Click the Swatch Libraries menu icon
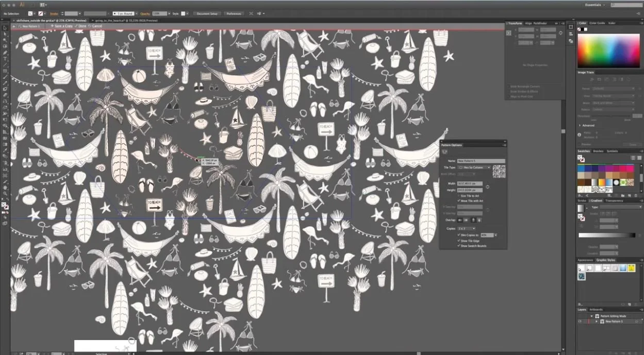Viewport: 644px width, 355px height. click(x=580, y=196)
